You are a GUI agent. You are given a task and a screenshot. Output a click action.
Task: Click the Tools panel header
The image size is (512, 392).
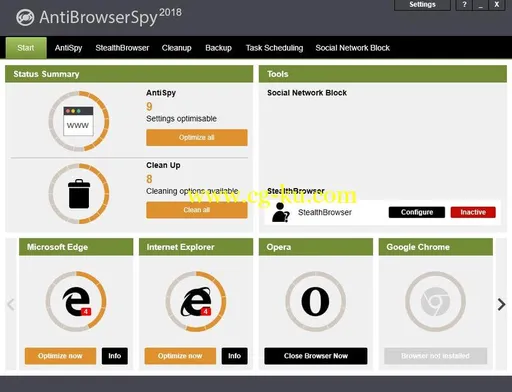click(x=383, y=74)
